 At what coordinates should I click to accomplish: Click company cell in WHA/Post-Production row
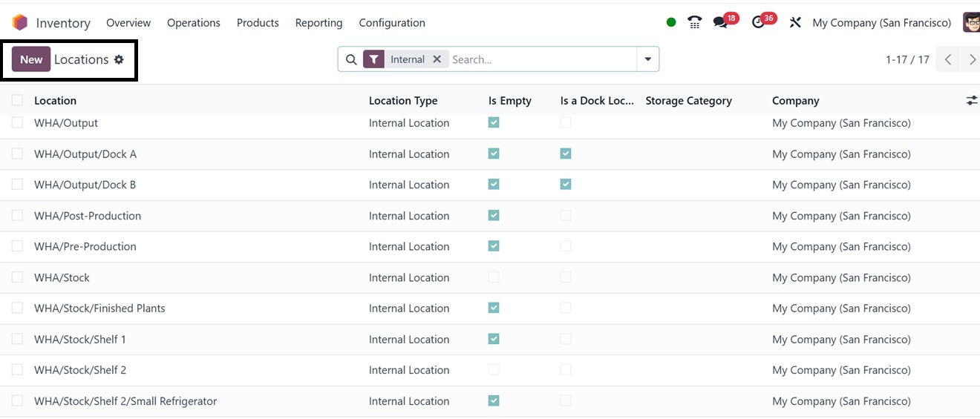pos(841,216)
